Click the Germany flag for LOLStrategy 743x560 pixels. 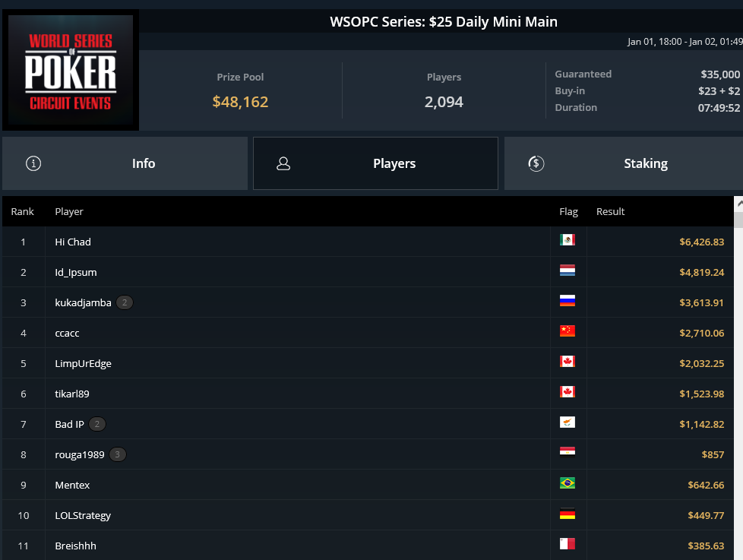[568, 514]
